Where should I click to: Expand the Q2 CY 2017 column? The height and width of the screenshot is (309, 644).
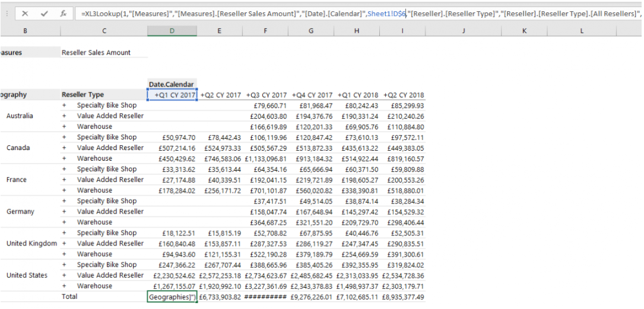click(202, 95)
